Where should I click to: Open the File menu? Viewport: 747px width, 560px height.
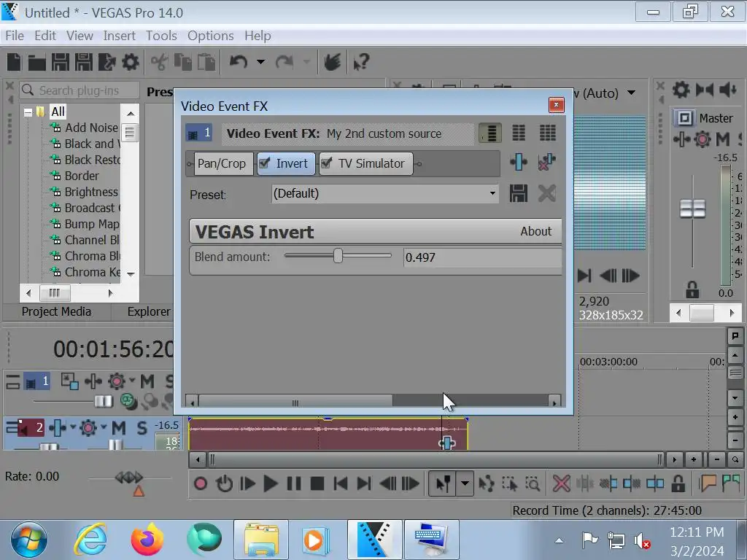pos(15,36)
